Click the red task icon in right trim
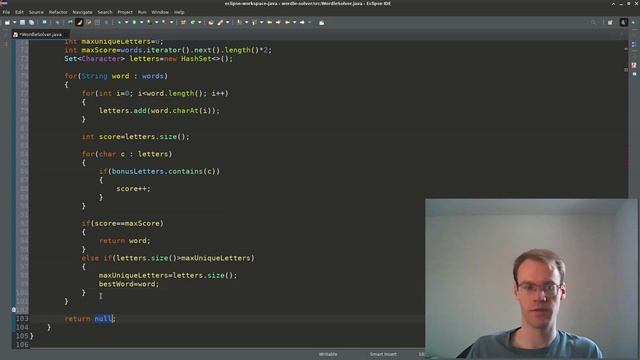640x360 pixels. [x=634, y=65]
